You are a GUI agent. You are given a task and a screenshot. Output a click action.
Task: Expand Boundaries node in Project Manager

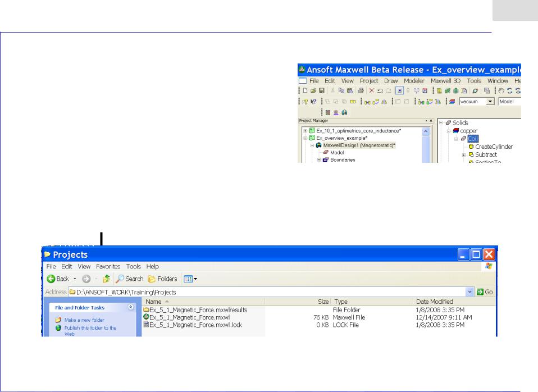tap(319, 160)
